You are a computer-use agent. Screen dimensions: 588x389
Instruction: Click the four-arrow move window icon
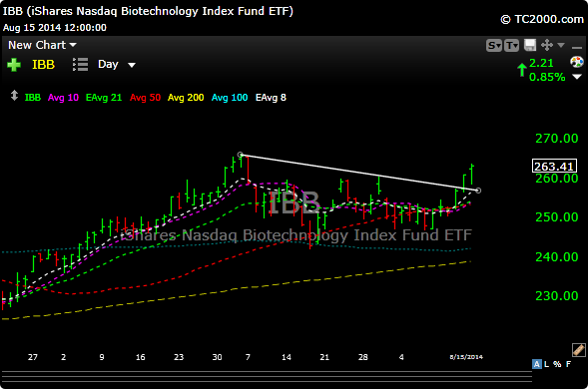click(547, 45)
